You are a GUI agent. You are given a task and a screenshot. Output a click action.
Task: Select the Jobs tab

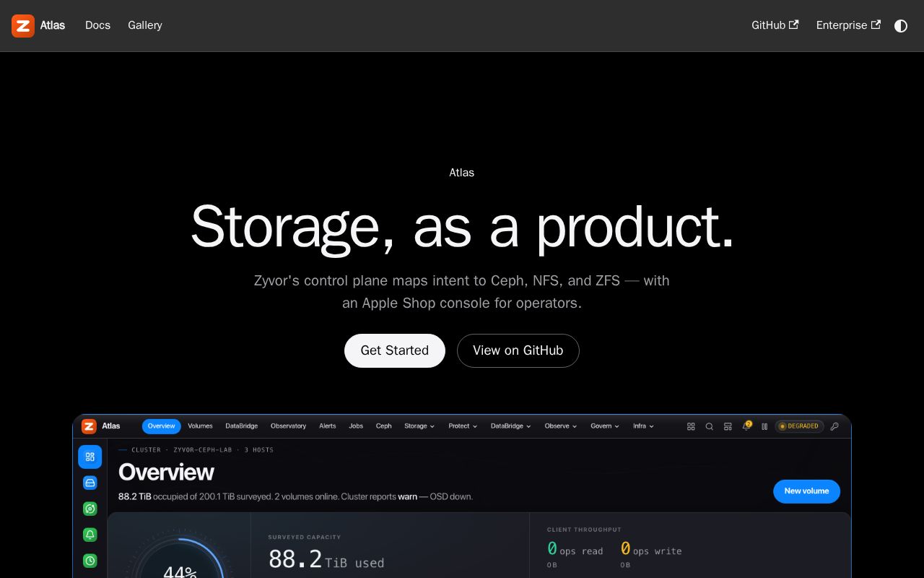click(x=356, y=426)
